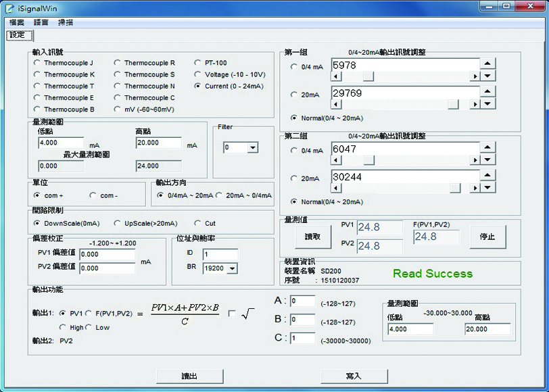Screen dimensions: 549x392
Task: Click left scroll arrow under value 5978
Action: [x=336, y=76]
